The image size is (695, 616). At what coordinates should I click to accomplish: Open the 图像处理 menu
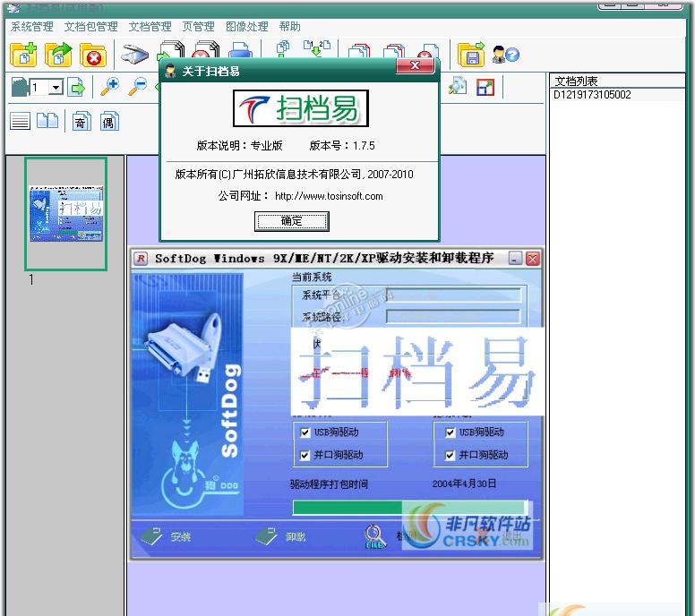click(x=247, y=27)
